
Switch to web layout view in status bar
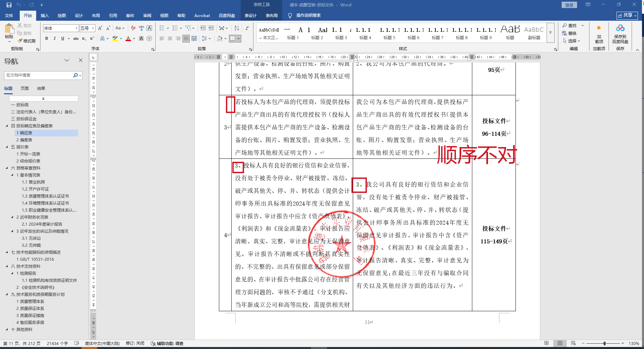pos(573,343)
